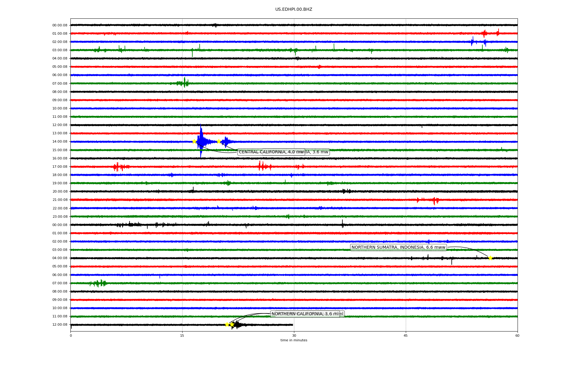Click the 17:00:08 time label

[60, 167]
